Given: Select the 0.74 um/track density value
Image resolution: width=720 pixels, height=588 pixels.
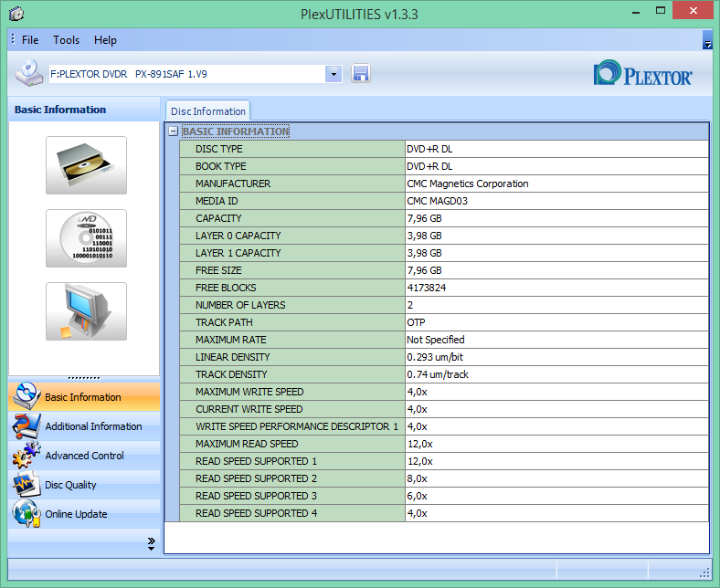Looking at the screenshot, I should [x=438, y=374].
